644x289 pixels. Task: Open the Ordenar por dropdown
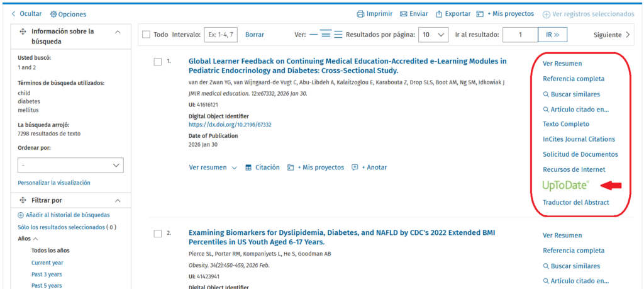point(70,165)
